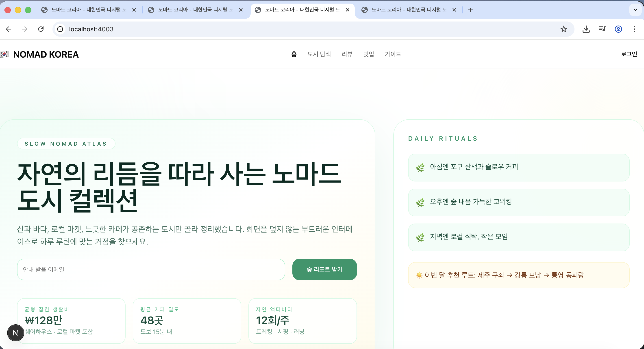Screen dimensions: 644x349
Task: Open media controls icon in toolbar
Action: 602,29
